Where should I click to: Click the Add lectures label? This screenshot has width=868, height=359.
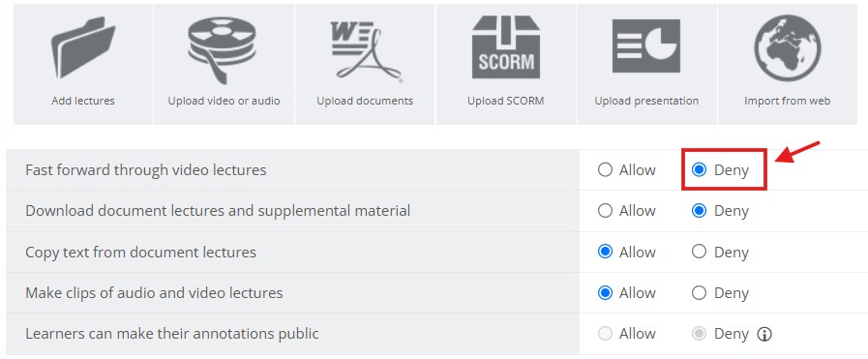click(83, 101)
